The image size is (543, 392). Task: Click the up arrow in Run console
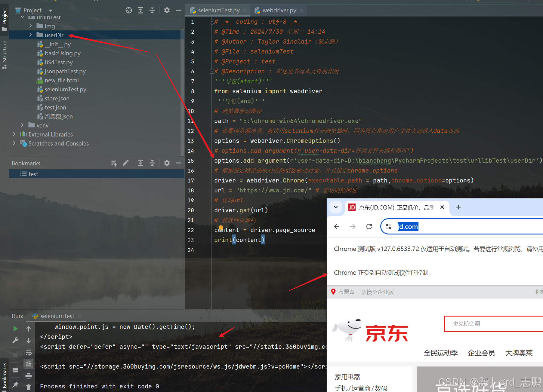(29, 329)
